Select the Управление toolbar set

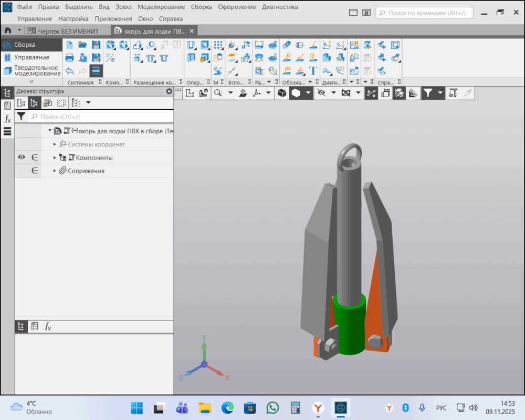coord(31,57)
